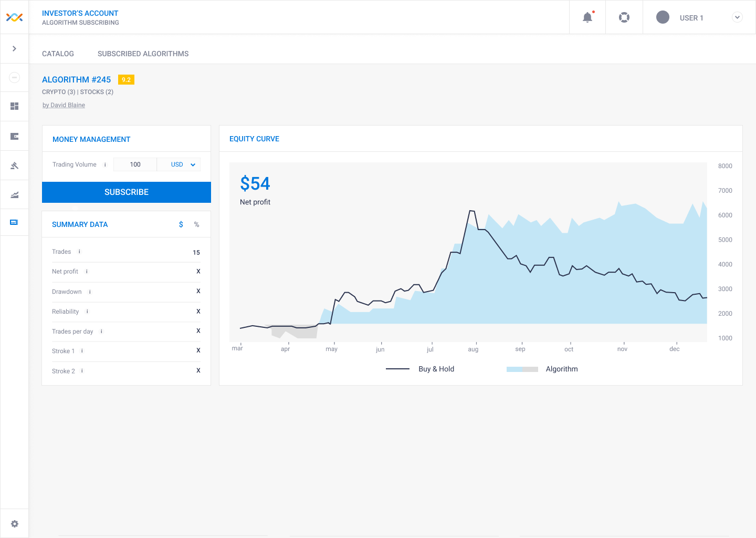Screen dimensions: 756x538
Task: Open the wallet icon in sidebar
Action: point(14,137)
